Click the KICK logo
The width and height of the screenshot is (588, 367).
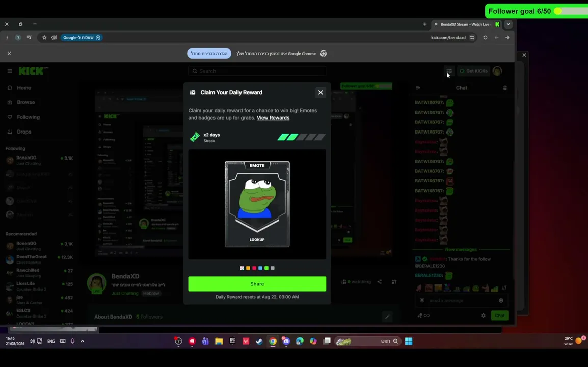click(x=33, y=71)
